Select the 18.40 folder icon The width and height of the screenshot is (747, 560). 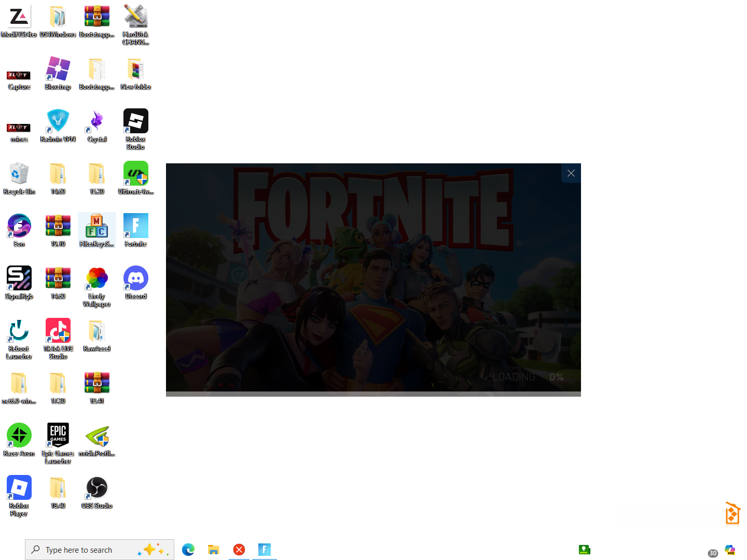pyautogui.click(x=58, y=493)
